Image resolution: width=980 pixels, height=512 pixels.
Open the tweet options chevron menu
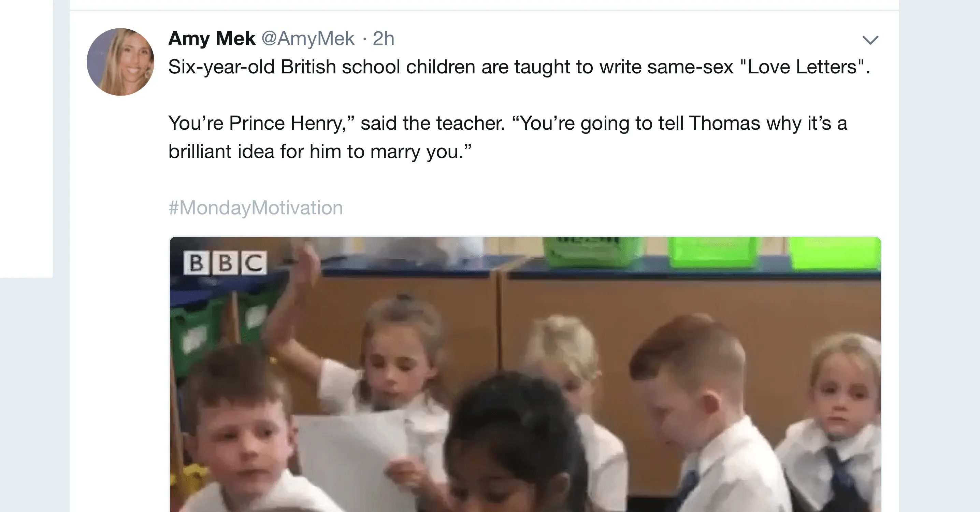point(870,40)
